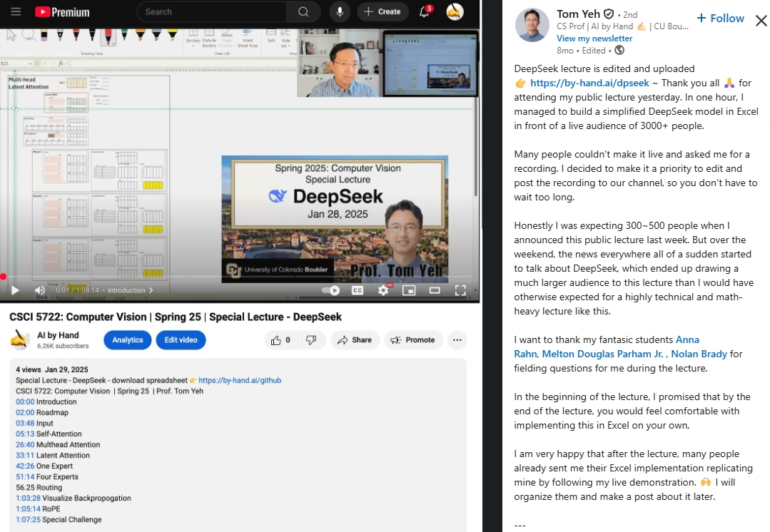Enter fullscreen on the video
Image resolution: width=770 pixels, height=532 pixels.
point(460,290)
